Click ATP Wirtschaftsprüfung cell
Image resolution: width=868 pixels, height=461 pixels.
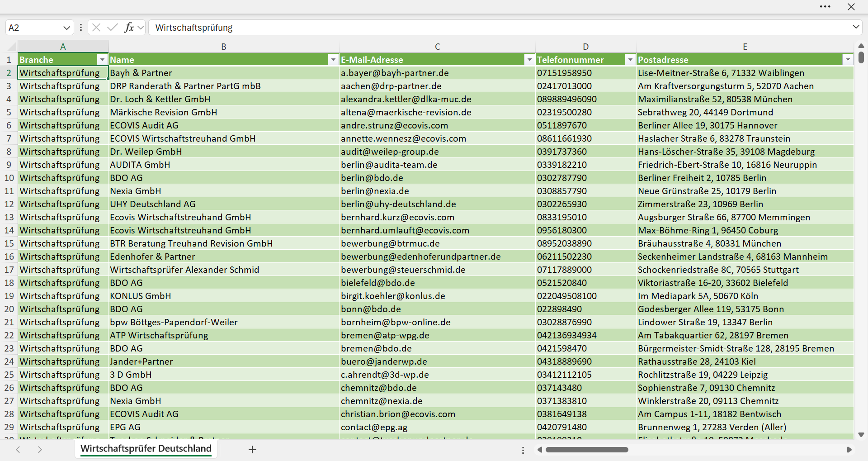click(224, 335)
